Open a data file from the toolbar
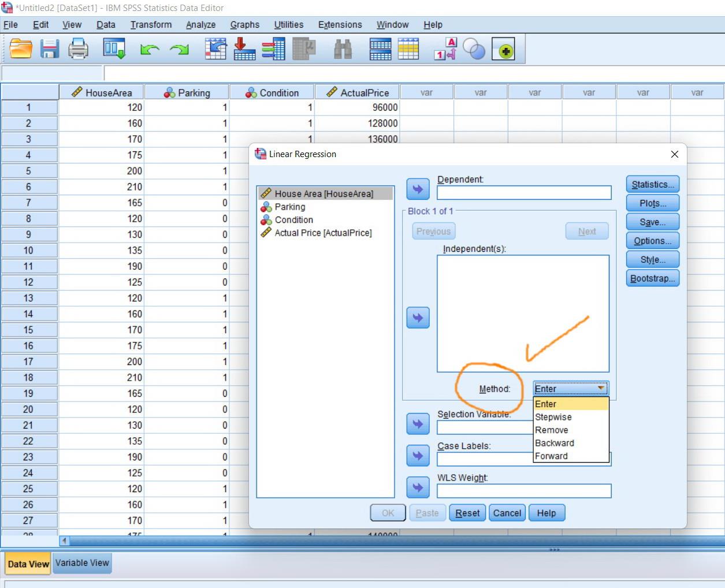The height and width of the screenshot is (588, 725). click(x=21, y=49)
